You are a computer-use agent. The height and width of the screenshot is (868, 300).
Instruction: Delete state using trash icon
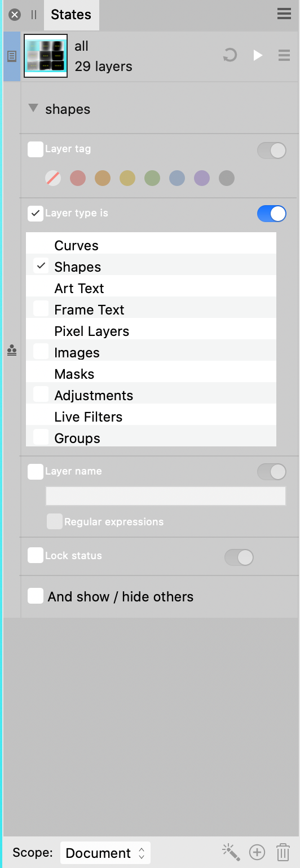pos(283,852)
